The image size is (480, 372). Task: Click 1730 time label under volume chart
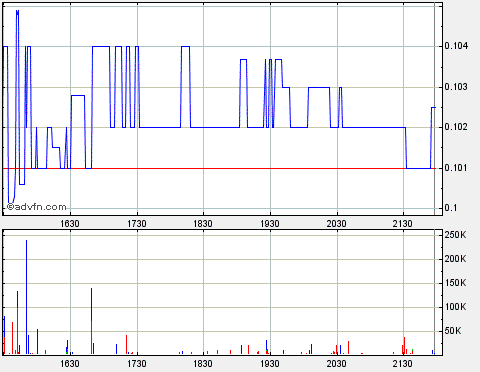[x=137, y=363]
